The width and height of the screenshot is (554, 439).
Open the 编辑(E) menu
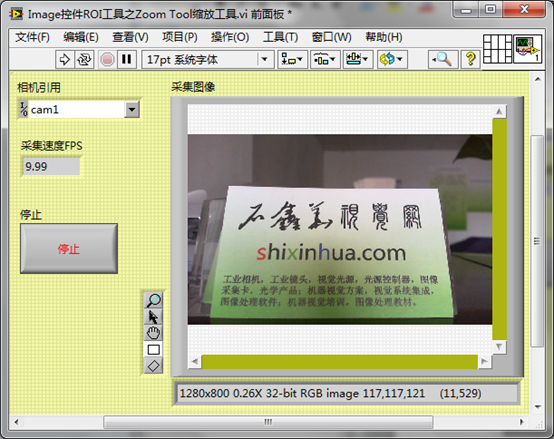[81, 37]
